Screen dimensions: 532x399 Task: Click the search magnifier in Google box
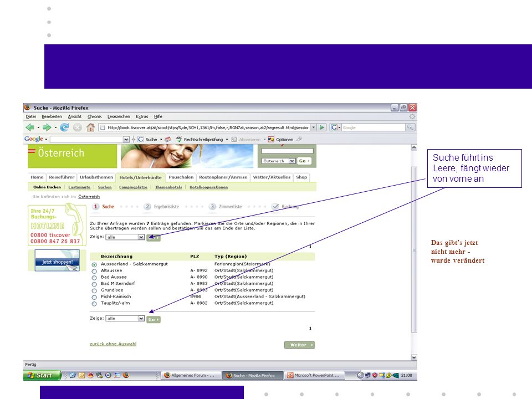click(410, 127)
